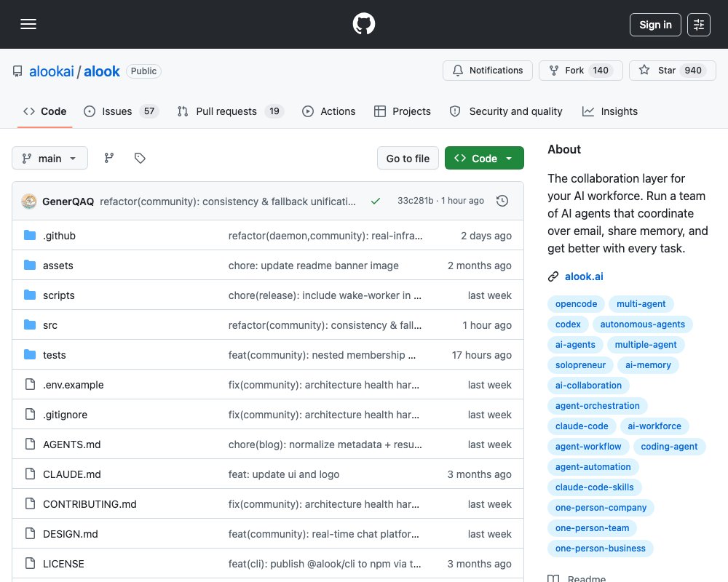Open the assets folder
Image resolution: width=728 pixels, height=582 pixels.
click(58, 266)
